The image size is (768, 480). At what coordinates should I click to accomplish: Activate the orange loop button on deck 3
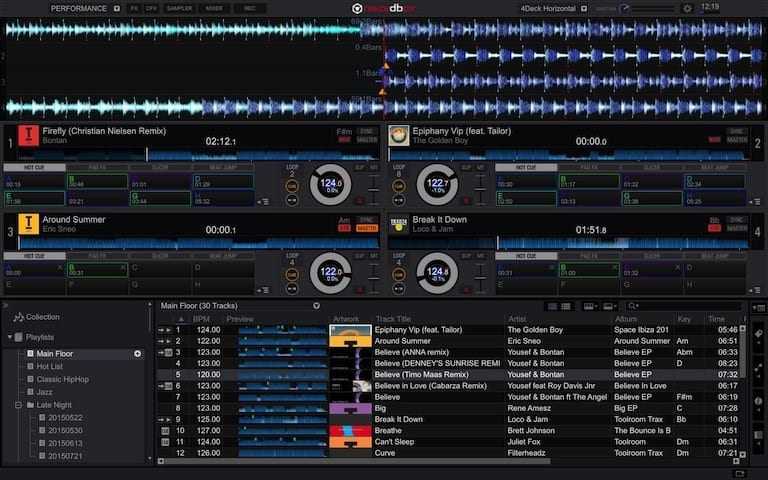(292, 275)
